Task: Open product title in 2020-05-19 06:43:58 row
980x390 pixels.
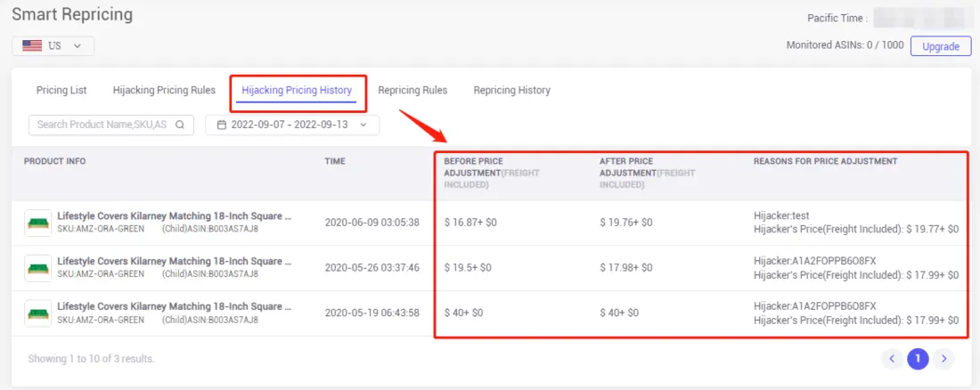Action: [175, 307]
